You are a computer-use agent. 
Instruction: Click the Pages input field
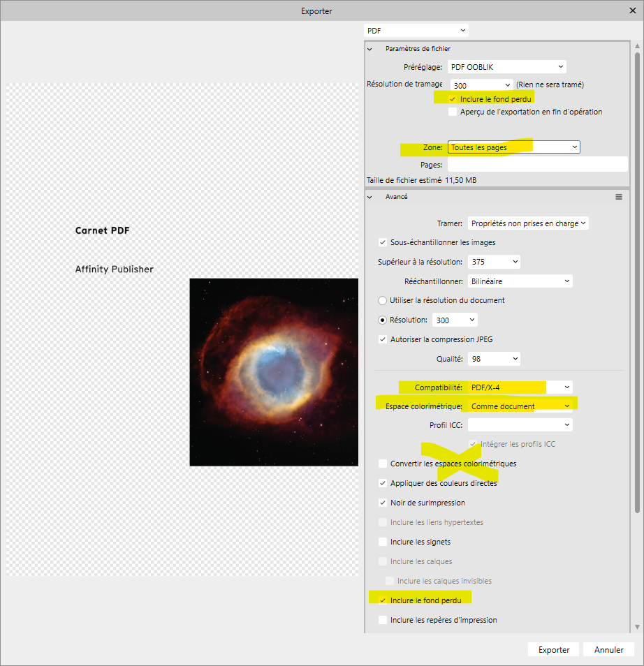[x=537, y=165]
